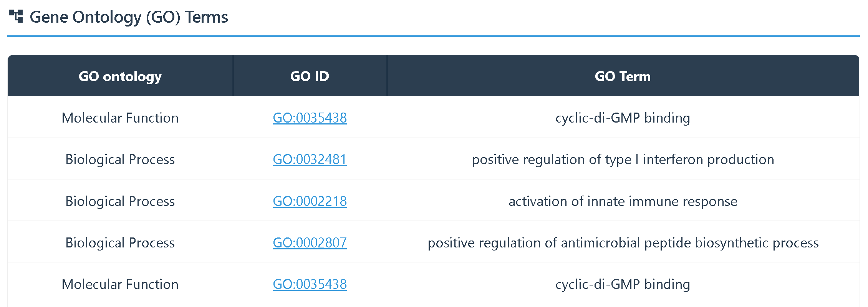Open the GO:0035438 link in last row
Viewport: 868px width, 307px height.
pyautogui.click(x=310, y=284)
